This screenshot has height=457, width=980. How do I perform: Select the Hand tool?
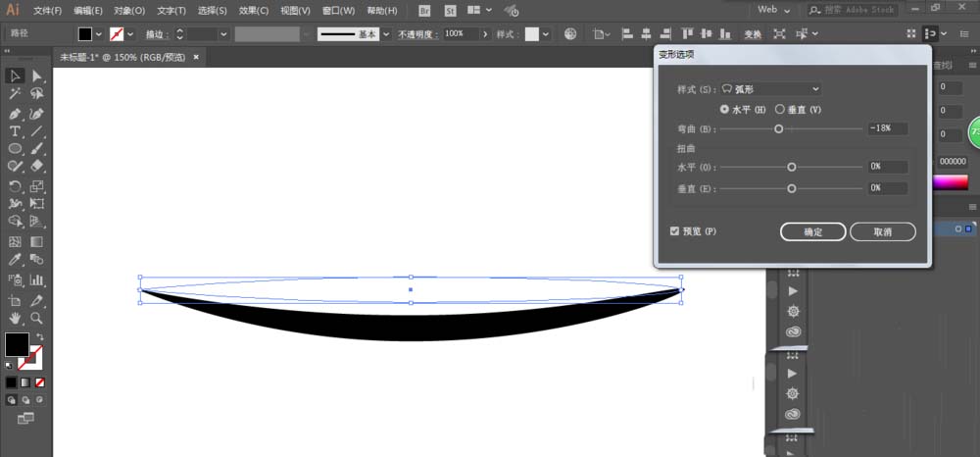16,318
